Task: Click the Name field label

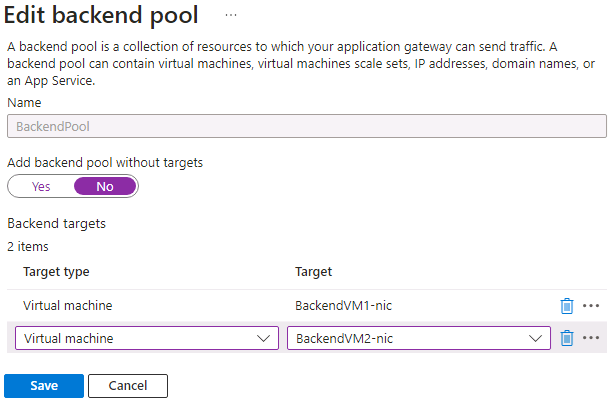Action: click(24, 103)
